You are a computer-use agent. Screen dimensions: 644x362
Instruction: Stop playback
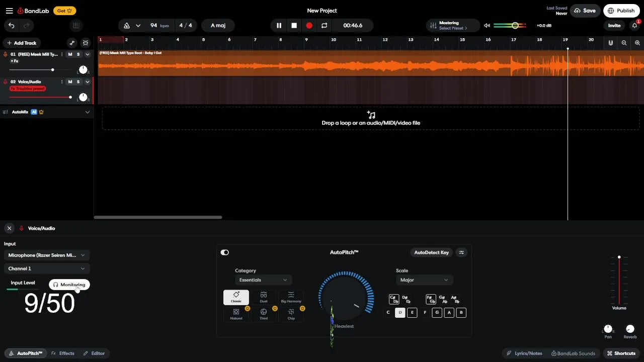click(294, 26)
